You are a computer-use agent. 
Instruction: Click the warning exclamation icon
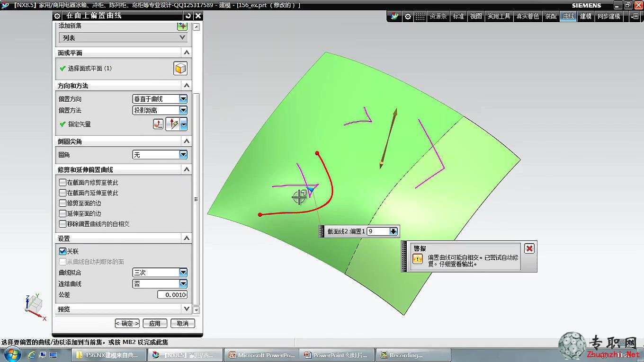point(418,258)
